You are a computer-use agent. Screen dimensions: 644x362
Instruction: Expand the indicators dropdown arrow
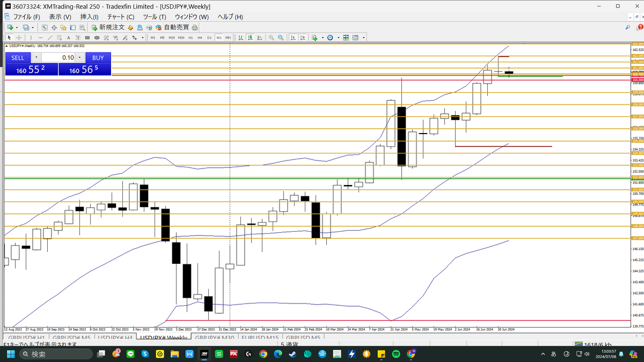pyautogui.click(x=323, y=38)
